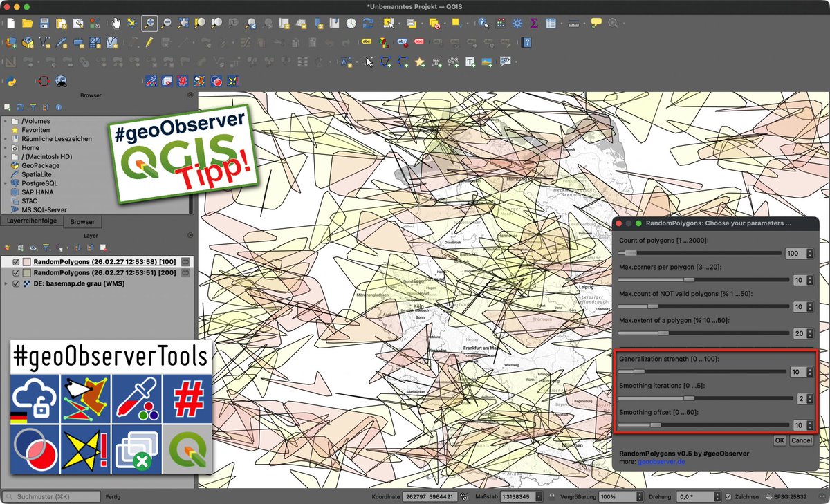
Task: Adjust the Max.extent of a polygon slider
Action: tap(702, 333)
